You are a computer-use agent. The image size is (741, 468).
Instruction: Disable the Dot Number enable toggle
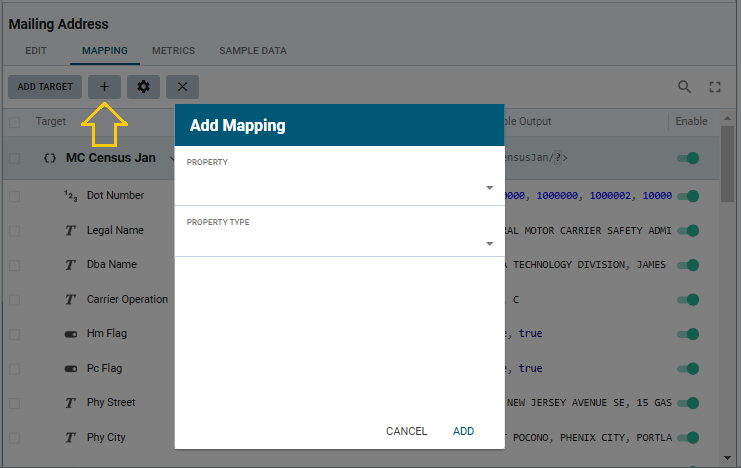(688, 195)
